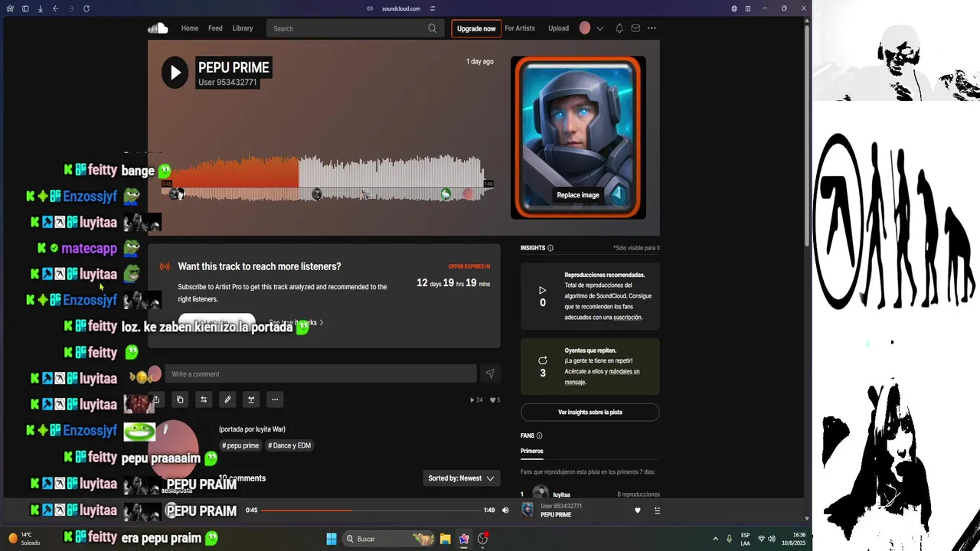The image size is (980, 551).
Task: Click the mándales un mensaje link
Action: click(x=602, y=377)
